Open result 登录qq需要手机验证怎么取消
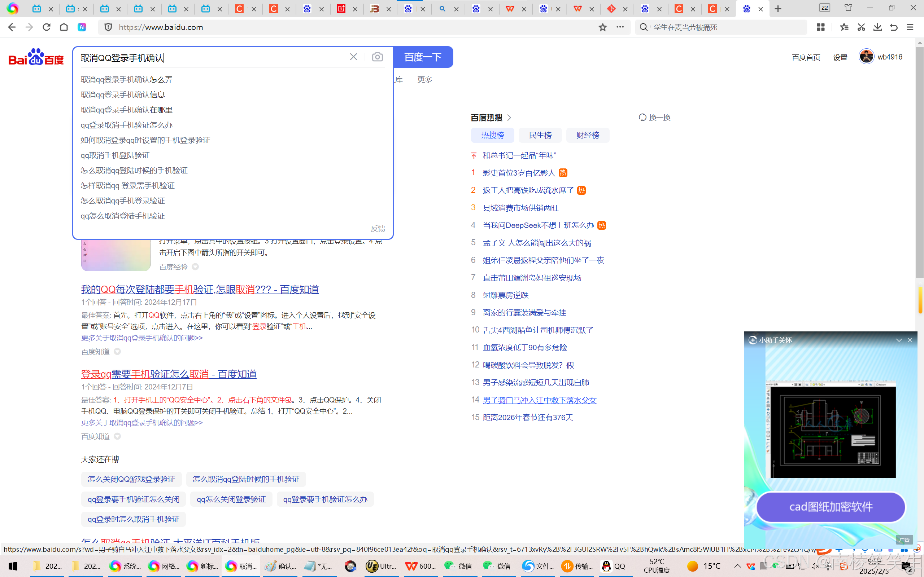This screenshot has width=924, height=577. (x=169, y=374)
